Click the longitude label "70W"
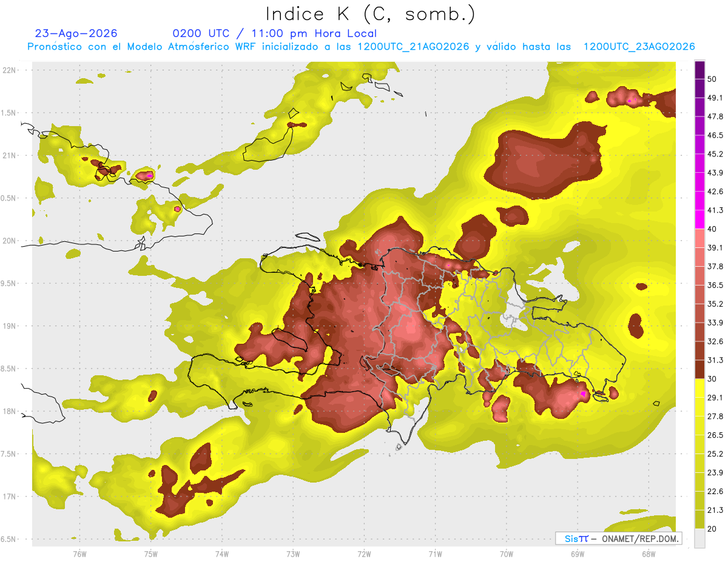The width and height of the screenshot is (728, 562). [x=507, y=554]
